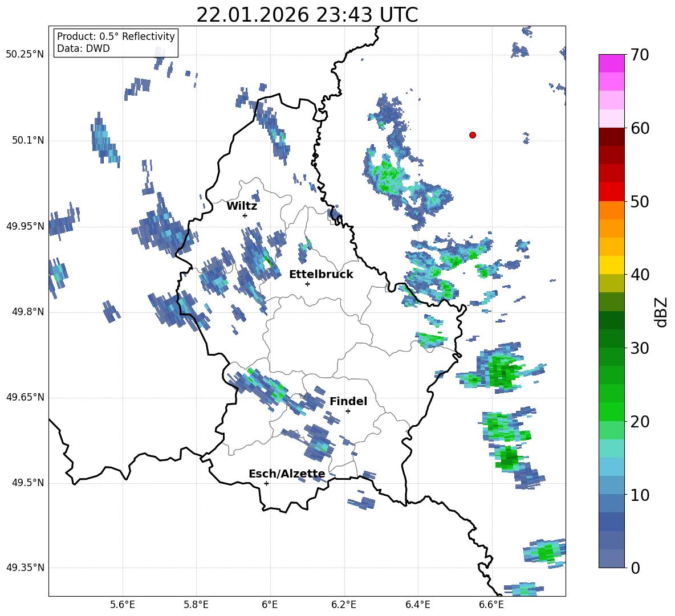The width and height of the screenshot is (675, 616).
Task: Click the red dot marker on the map
Action: tap(473, 135)
